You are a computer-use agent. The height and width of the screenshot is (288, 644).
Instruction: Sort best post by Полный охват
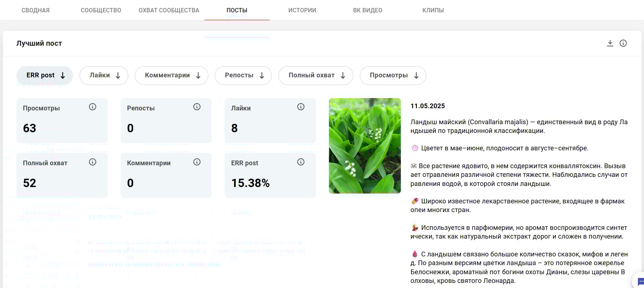315,76
